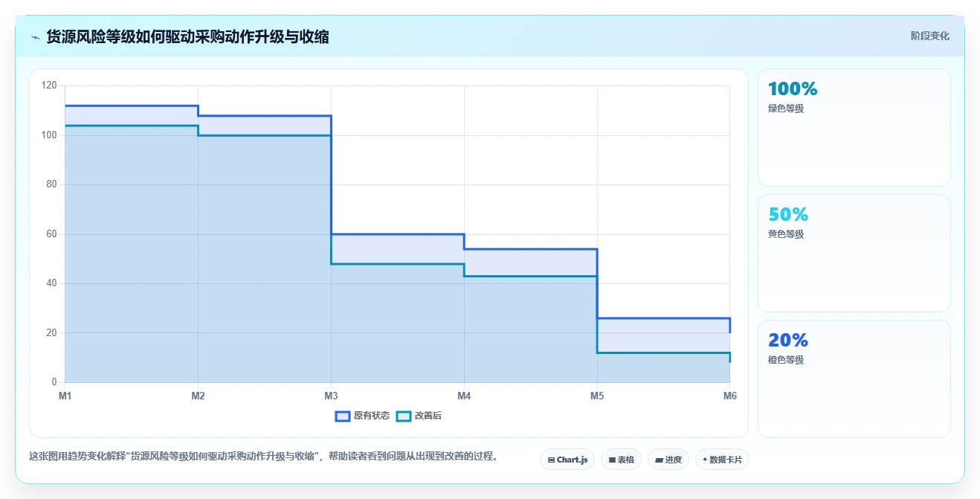Click the 表格 tag chip
Image resolution: width=980 pixels, height=499 pixels.
[x=621, y=460]
